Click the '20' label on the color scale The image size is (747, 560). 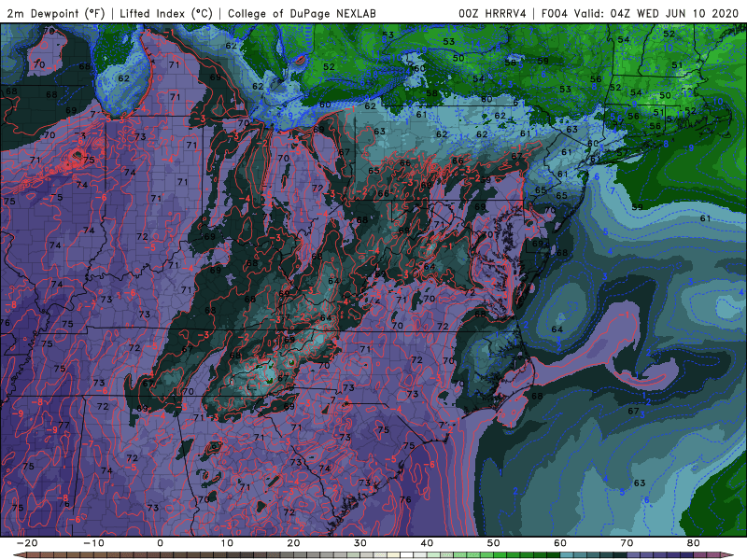click(293, 543)
